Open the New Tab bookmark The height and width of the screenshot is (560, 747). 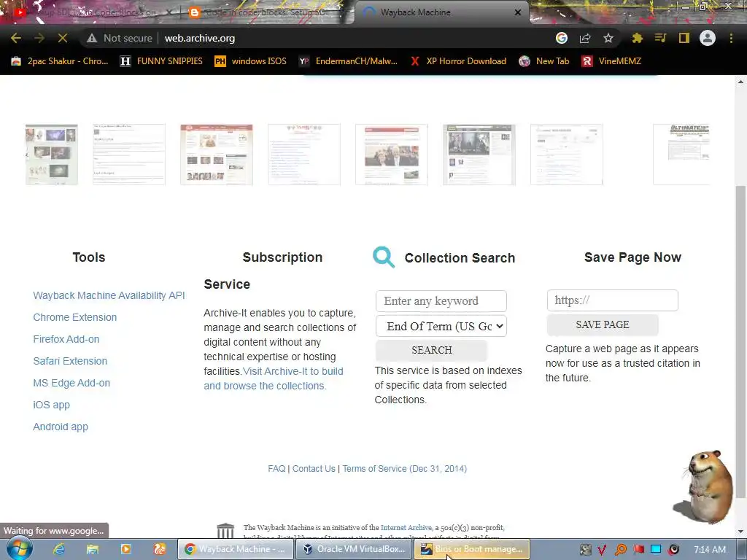pos(544,61)
